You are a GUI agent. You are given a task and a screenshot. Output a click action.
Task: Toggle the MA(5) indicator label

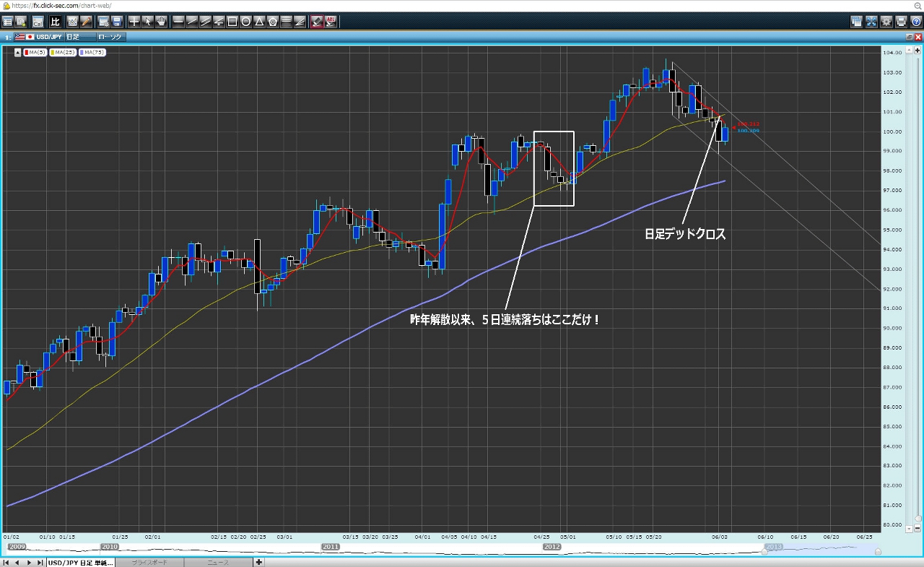(35, 52)
